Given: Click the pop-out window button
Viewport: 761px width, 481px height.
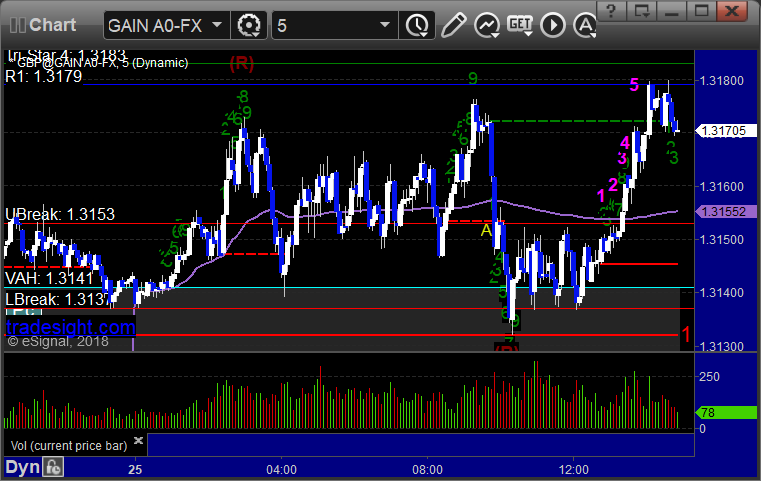Looking at the screenshot, I should (x=641, y=11).
